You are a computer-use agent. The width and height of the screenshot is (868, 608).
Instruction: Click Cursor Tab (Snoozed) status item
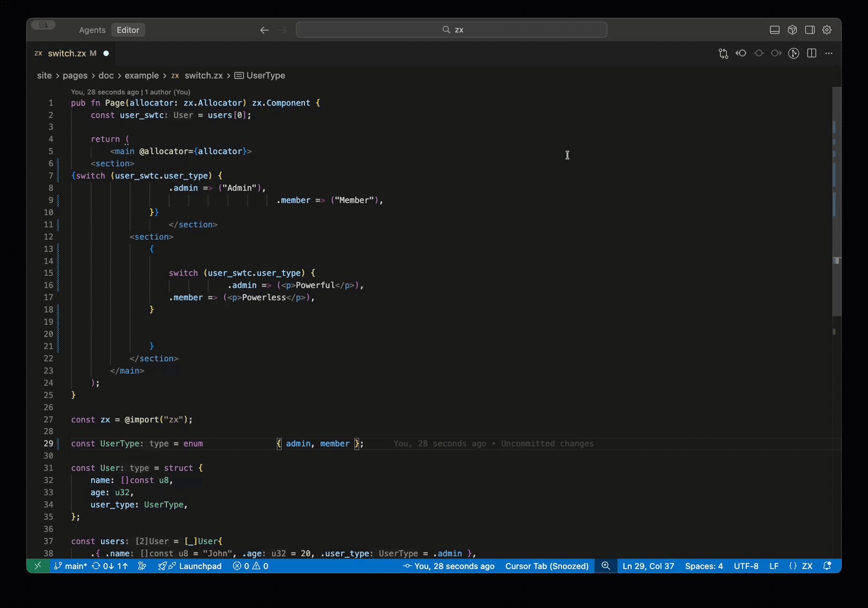pos(547,566)
